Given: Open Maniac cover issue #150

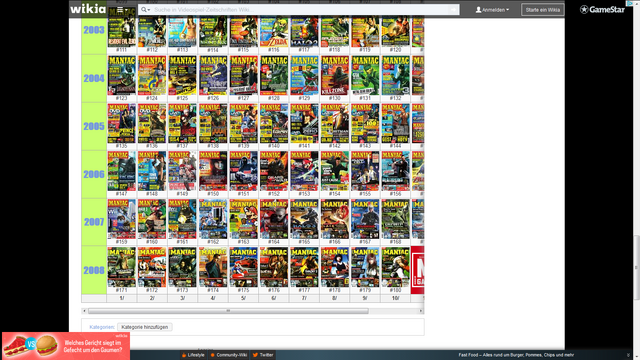Looking at the screenshot, I should click(213, 171).
